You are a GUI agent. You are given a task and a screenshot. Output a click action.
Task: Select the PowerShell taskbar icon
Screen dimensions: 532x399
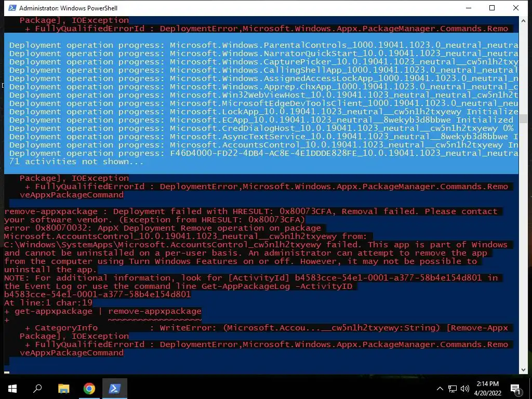point(115,389)
